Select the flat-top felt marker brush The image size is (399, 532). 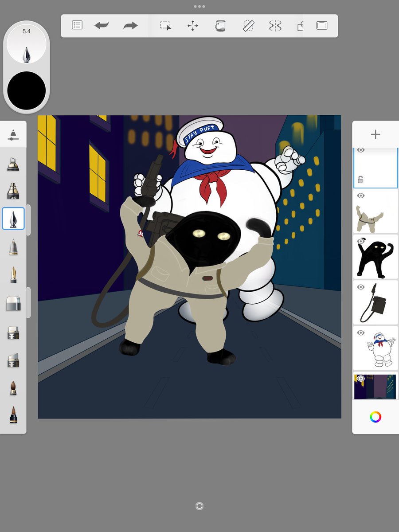(13, 332)
